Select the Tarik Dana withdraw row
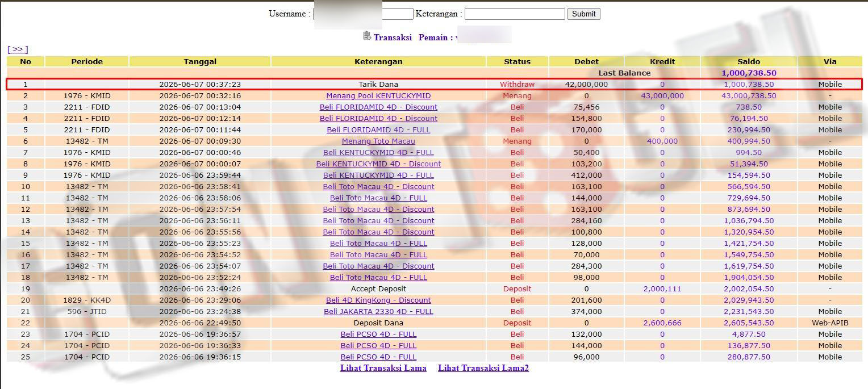 click(434, 84)
